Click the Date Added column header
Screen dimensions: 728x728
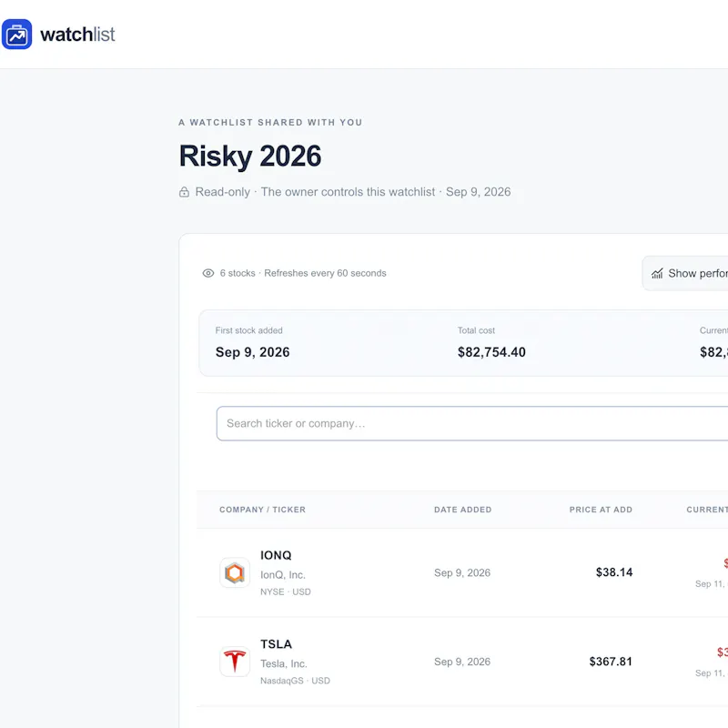(x=462, y=510)
